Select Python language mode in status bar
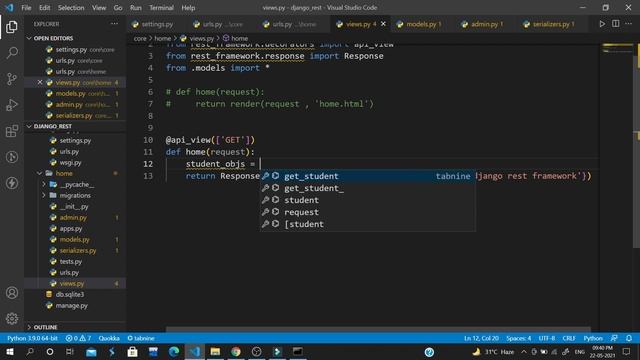This screenshot has height=360, width=640. pos(593,338)
